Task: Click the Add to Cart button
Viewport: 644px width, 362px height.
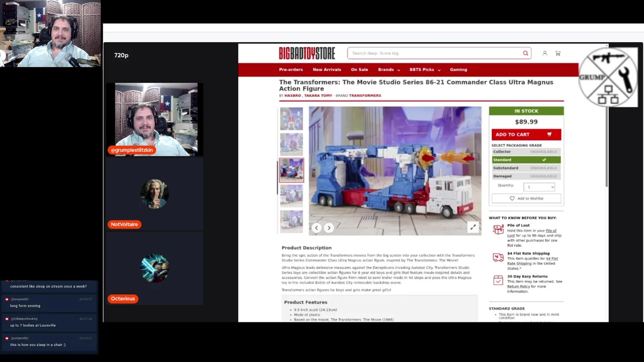Action: click(x=526, y=134)
